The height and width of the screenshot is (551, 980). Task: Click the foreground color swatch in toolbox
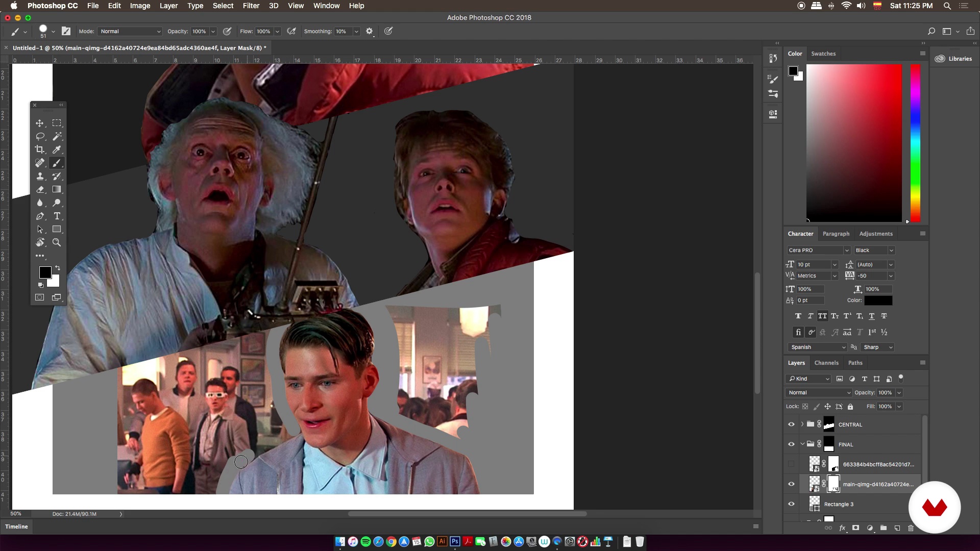pos(45,272)
